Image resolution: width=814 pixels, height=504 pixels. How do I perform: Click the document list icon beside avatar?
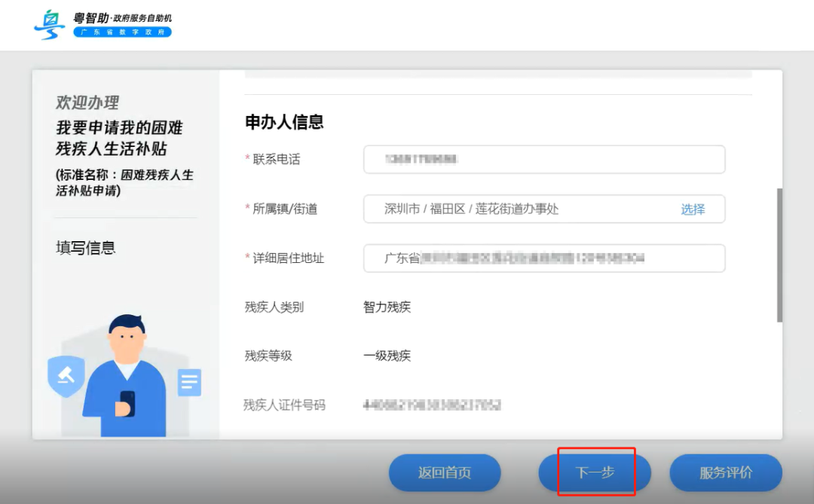click(188, 383)
